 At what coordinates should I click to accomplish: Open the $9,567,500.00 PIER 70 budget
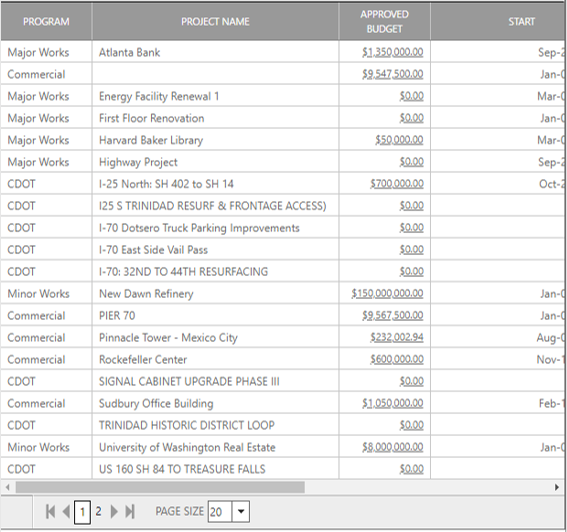pyautogui.click(x=393, y=315)
